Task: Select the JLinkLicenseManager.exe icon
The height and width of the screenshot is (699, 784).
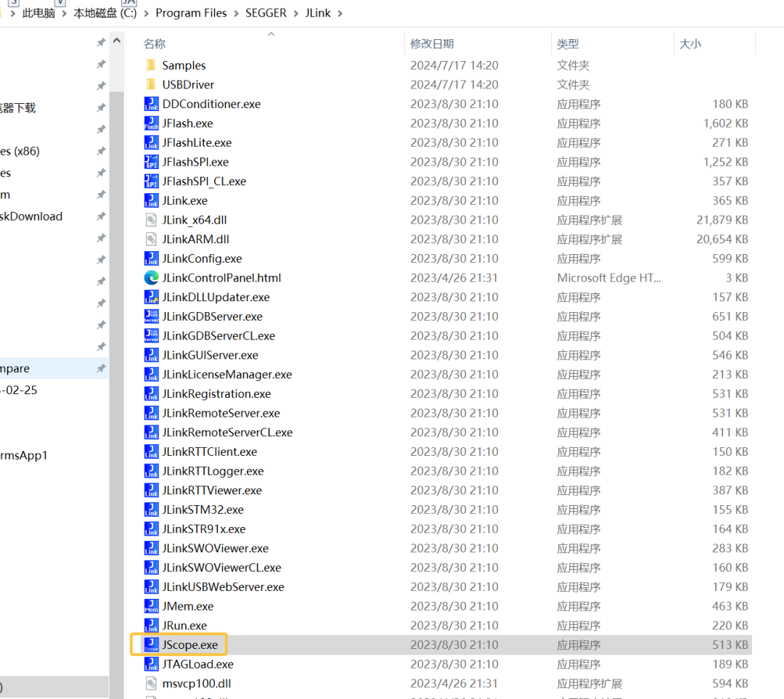Action: coord(151,375)
